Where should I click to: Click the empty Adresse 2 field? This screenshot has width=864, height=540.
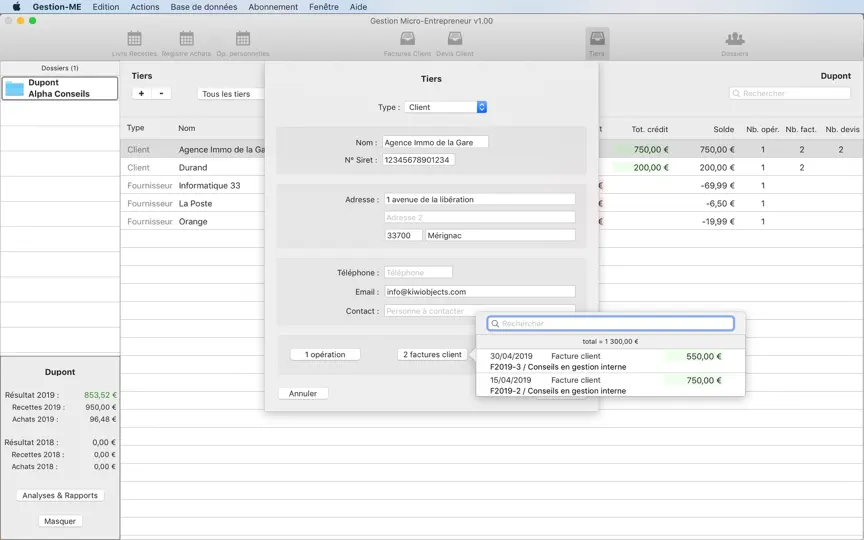[x=480, y=218]
